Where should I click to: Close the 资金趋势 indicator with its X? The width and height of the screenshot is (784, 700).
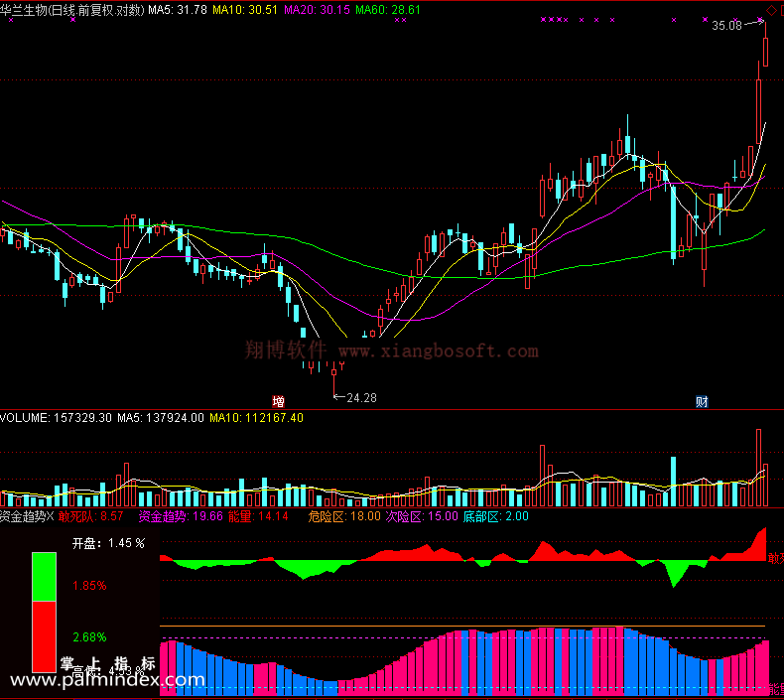[x=50, y=516]
